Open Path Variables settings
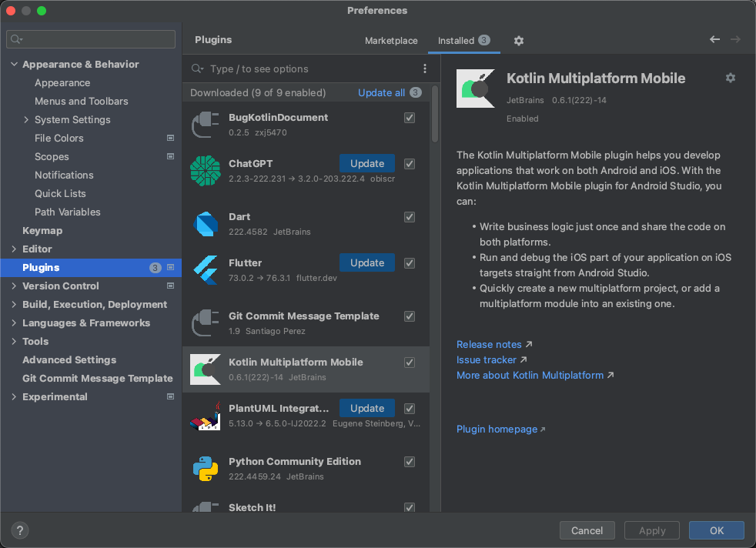This screenshot has width=756, height=548. tap(68, 212)
